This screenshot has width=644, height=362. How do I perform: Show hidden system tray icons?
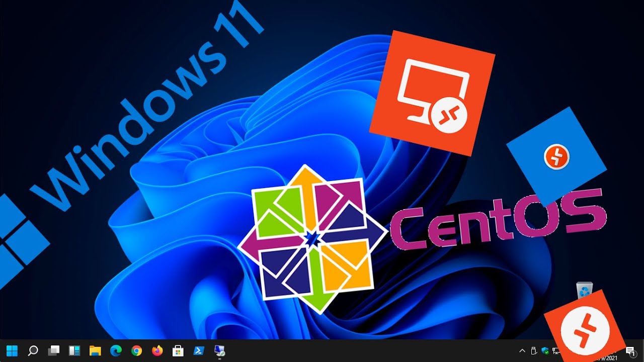click(522, 350)
